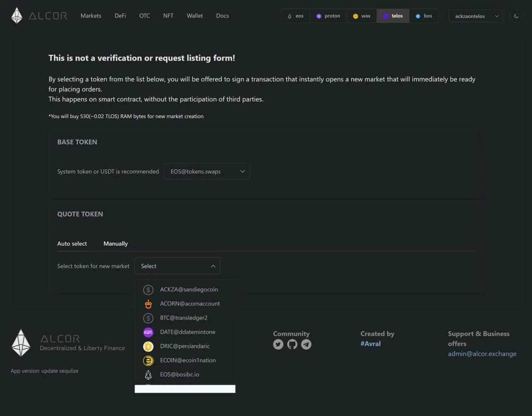
Task: Open the NFT section
Action: pyautogui.click(x=168, y=16)
